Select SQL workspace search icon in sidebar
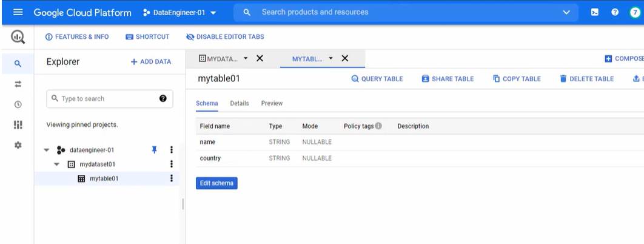 18,64
